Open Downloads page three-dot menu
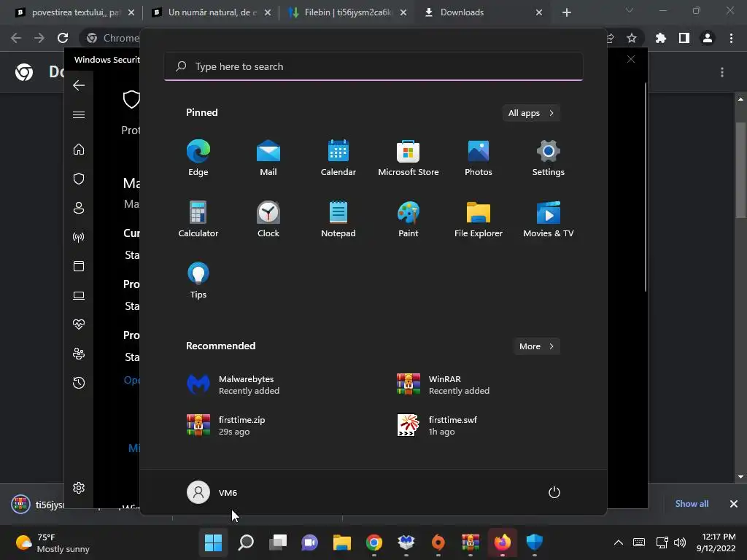 tap(722, 72)
